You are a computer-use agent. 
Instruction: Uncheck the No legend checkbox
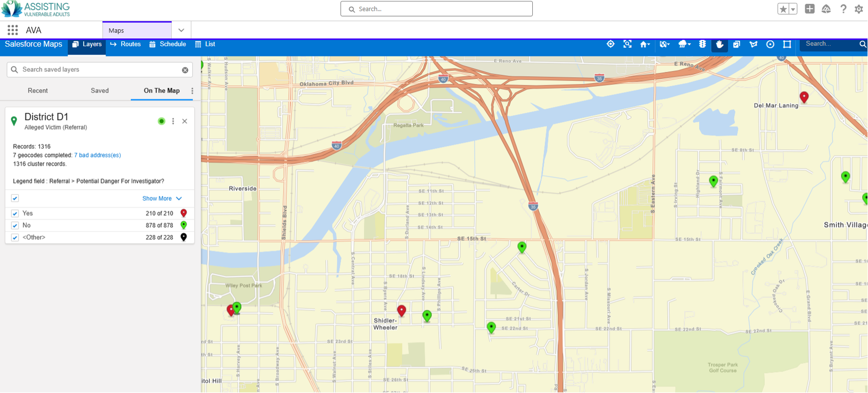click(15, 226)
